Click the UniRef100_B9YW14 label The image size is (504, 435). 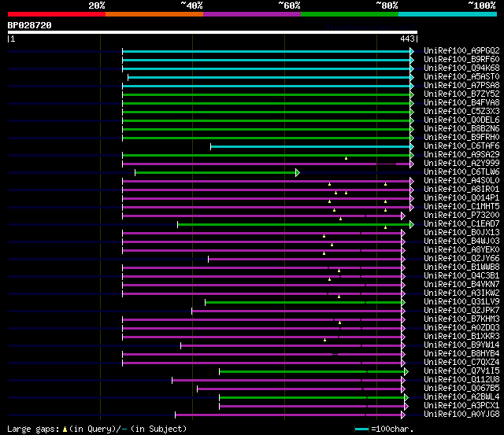click(x=461, y=345)
